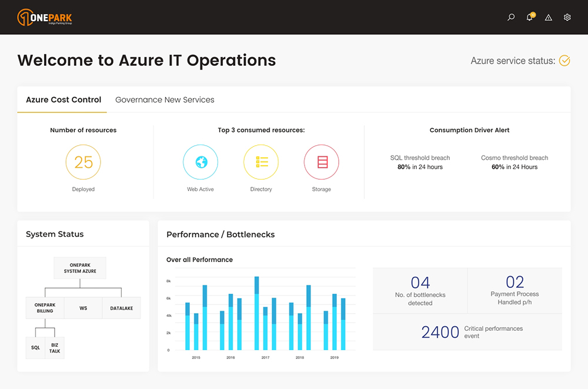588x389 pixels.
Task: Select the Directory list icon
Action: click(261, 162)
